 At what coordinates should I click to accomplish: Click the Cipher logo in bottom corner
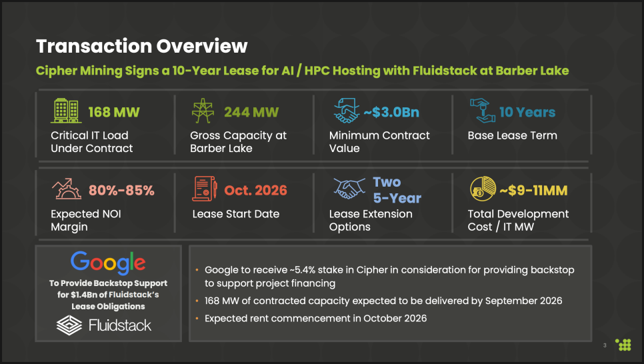pos(623,345)
